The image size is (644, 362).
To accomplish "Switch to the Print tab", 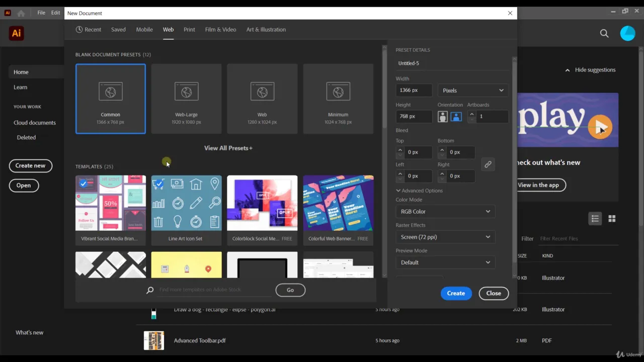I will click(189, 30).
